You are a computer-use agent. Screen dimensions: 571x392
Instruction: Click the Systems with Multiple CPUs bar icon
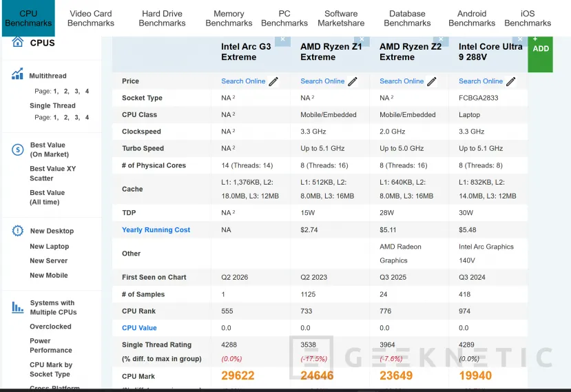17,307
